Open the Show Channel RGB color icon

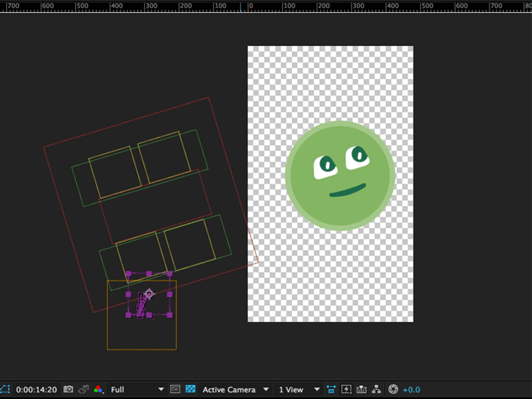pyautogui.click(x=98, y=389)
